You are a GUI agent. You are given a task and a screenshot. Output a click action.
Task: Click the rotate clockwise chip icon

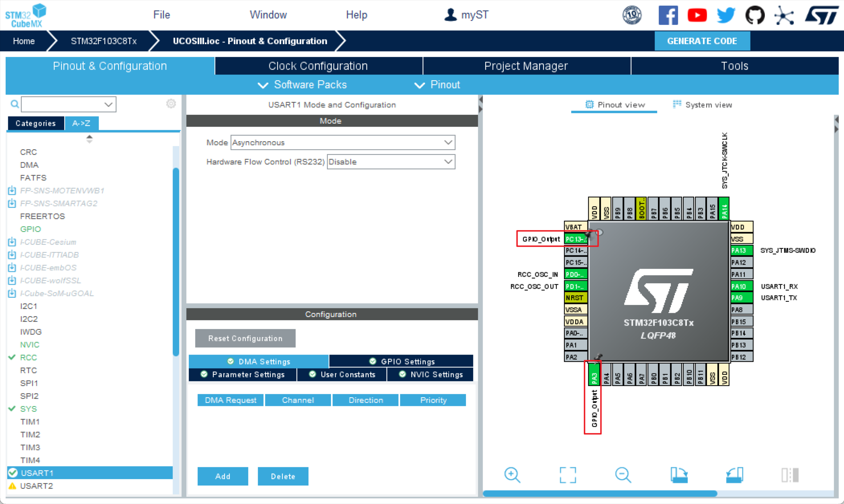tap(679, 475)
